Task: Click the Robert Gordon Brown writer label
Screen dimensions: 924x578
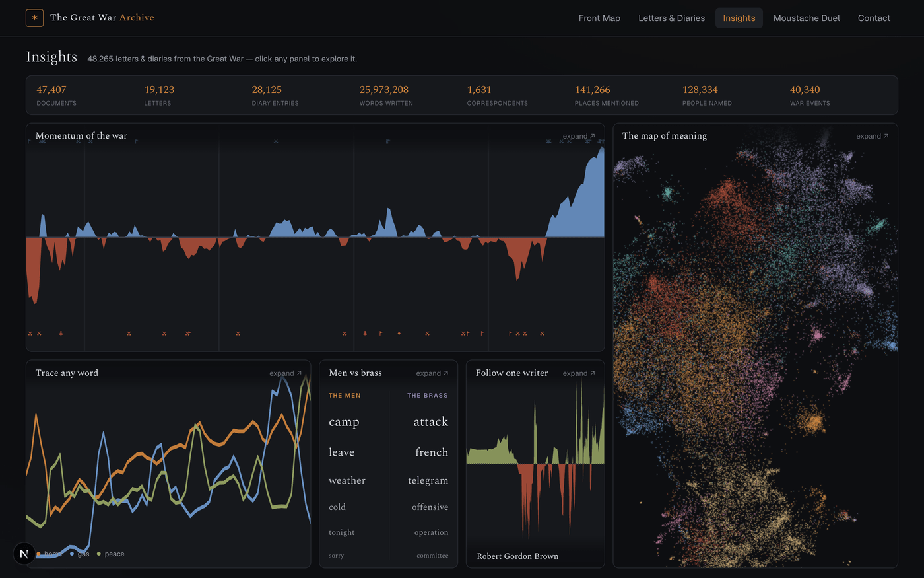Action: point(517,556)
